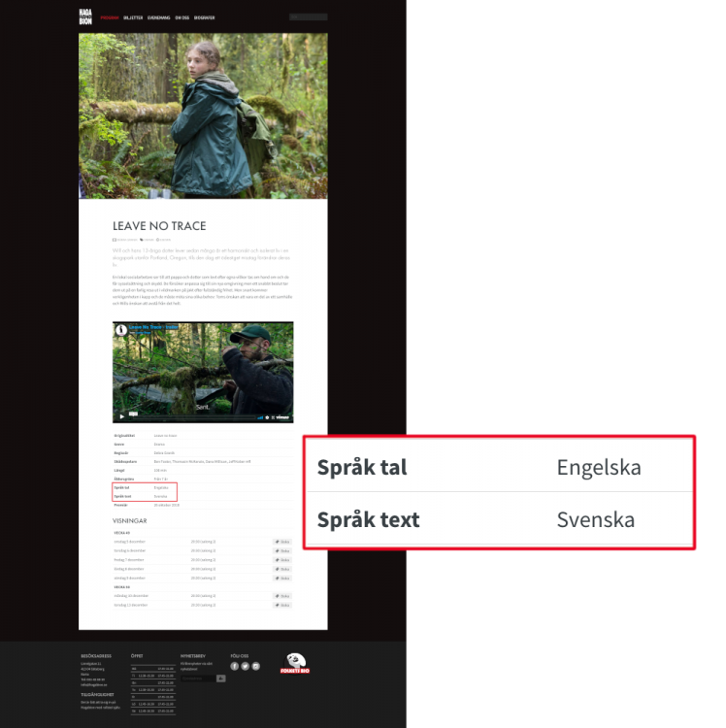Click the VISNINGAR heading
Image resolution: width=726 pixels, height=728 pixels.
[129, 520]
